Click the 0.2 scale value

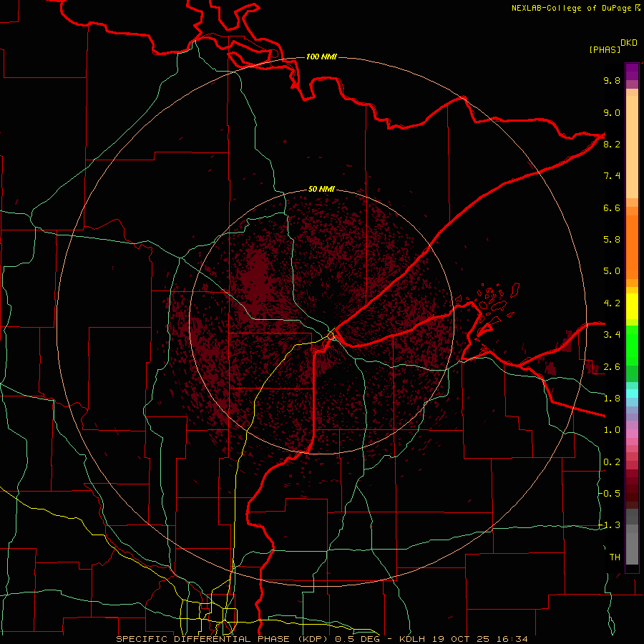click(x=612, y=462)
